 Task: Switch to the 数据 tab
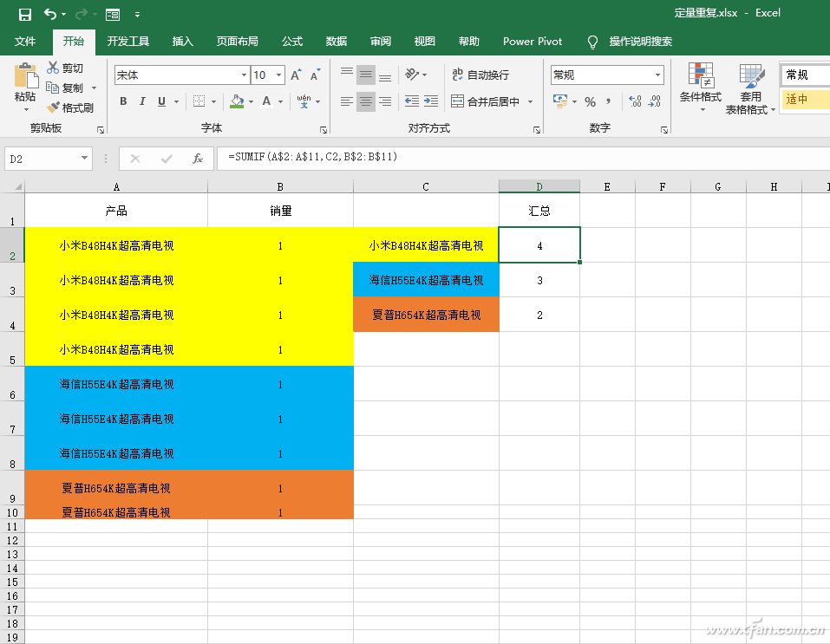[x=337, y=42]
